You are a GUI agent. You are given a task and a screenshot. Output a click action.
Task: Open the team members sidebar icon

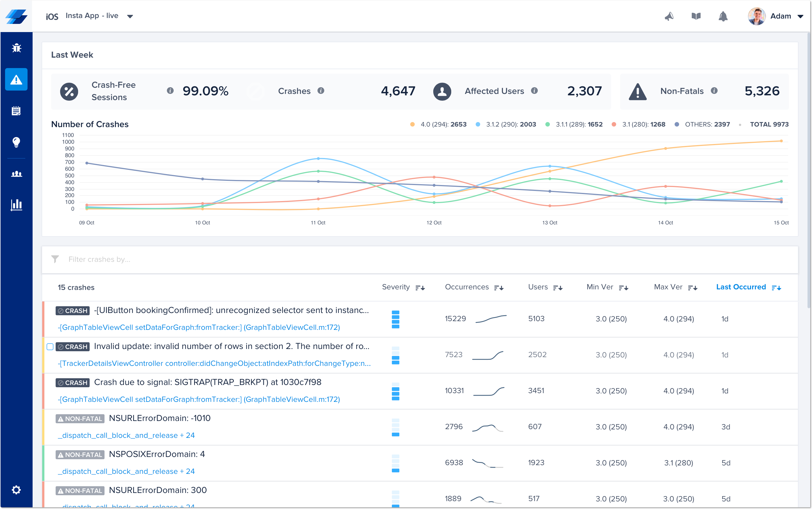click(x=16, y=174)
